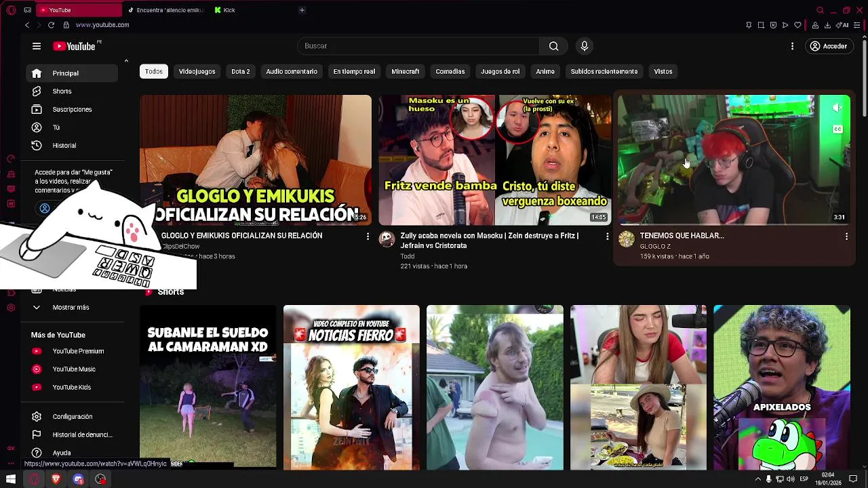Click the www.youtube.com address bar
Viewport: 868px width, 488px height.
(x=102, y=25)
